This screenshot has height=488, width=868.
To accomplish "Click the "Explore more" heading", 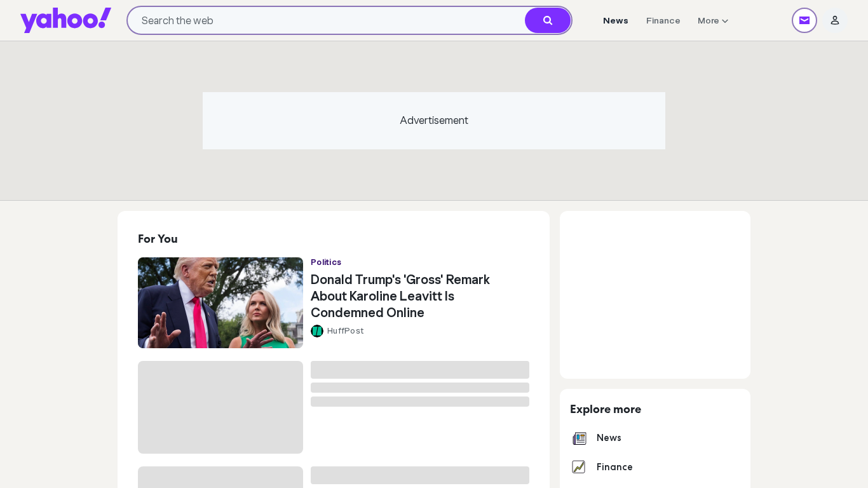I will pyautogui.click(x=606, y=409).
